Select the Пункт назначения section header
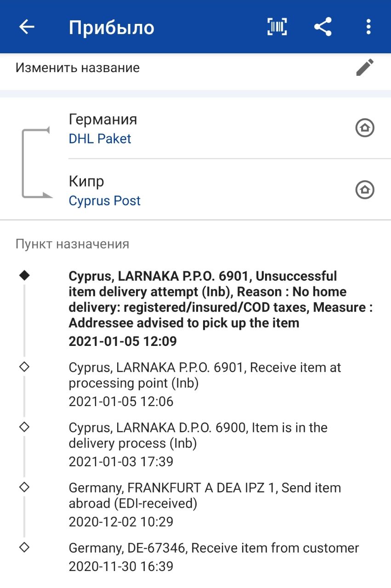391x588 pixels. coord(72,244)
